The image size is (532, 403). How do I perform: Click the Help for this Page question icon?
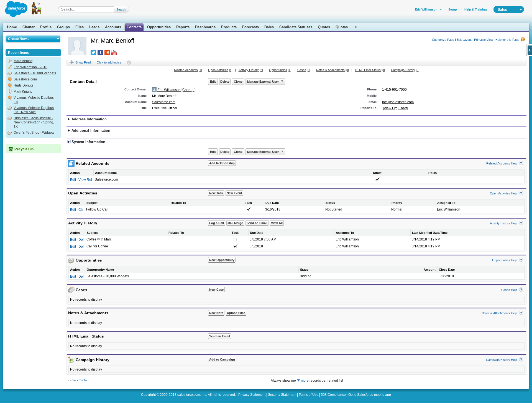(x=523, y=39)
